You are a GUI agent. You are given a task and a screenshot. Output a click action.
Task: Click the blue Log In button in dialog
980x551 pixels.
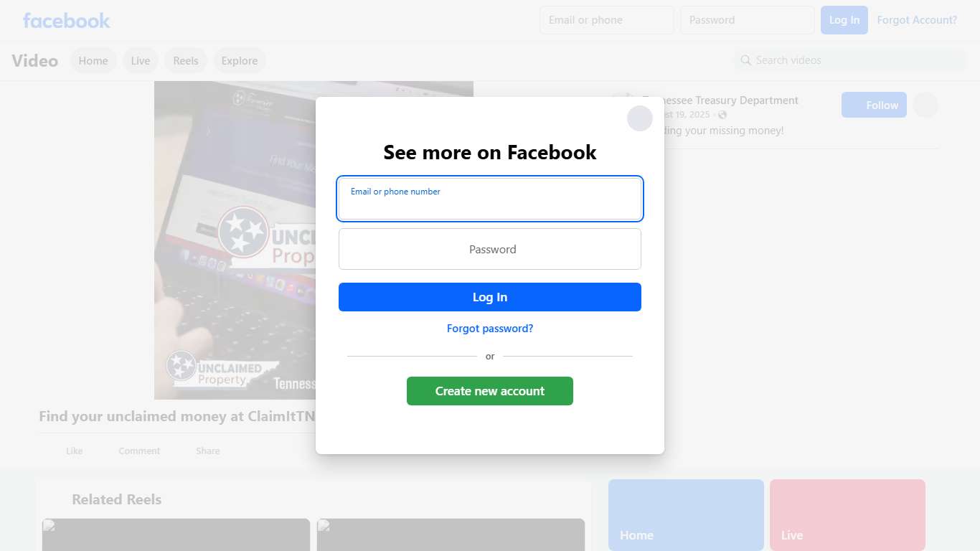tap(490, 297)
